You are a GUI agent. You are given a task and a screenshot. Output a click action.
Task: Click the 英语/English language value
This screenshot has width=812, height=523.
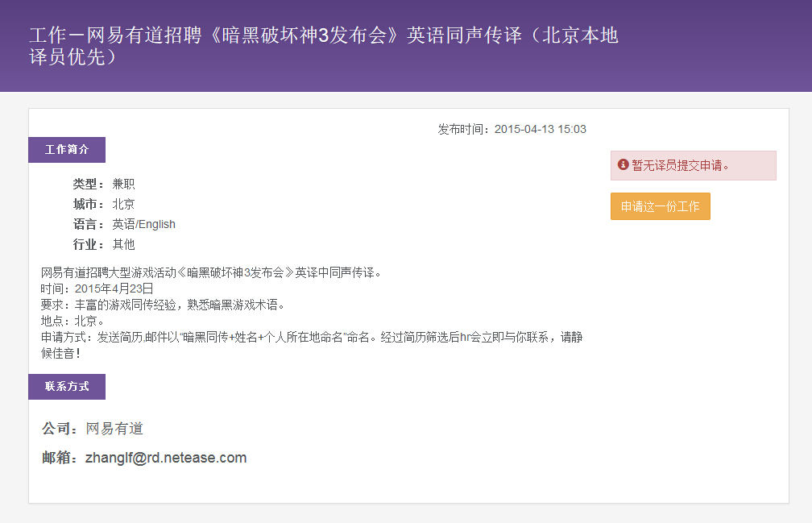[x=143, y=224]
